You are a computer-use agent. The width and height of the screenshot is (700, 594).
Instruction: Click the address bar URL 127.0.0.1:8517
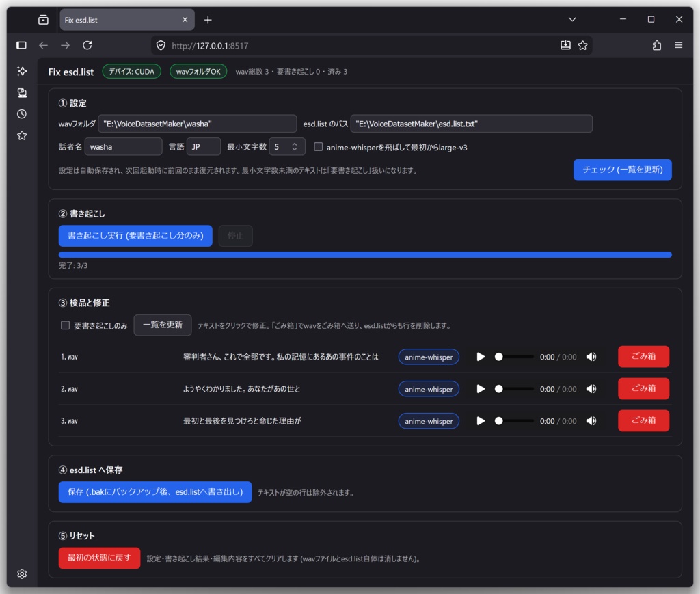click(210, 46)
